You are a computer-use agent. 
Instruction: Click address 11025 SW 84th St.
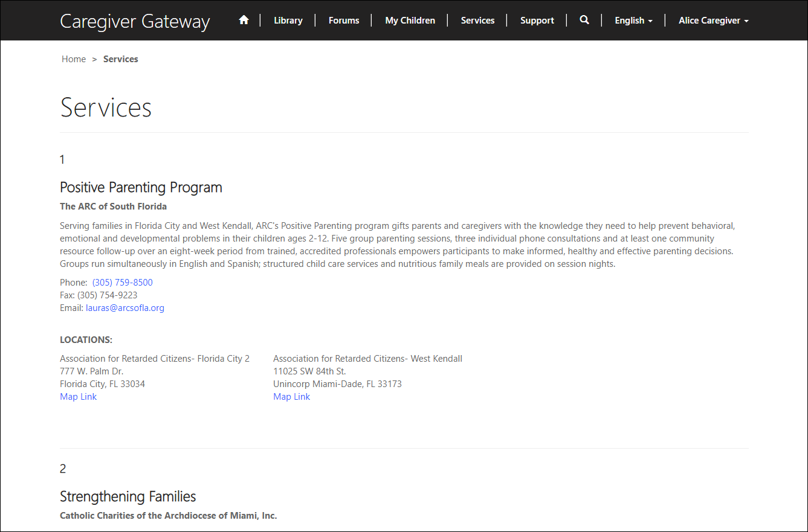click(x=309, y=371)
